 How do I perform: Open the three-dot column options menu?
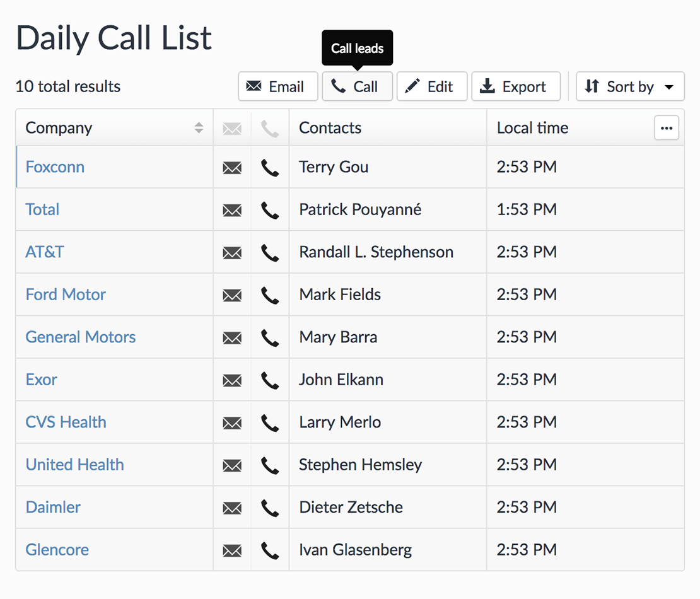667,128
